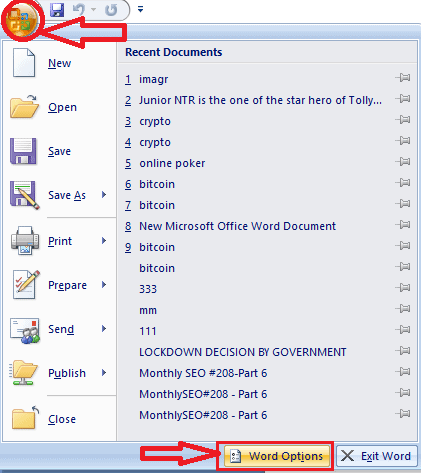Open 'New Microsoft Office Word Document' from recent list
The image size is (425, 473).
coord(237,226)
